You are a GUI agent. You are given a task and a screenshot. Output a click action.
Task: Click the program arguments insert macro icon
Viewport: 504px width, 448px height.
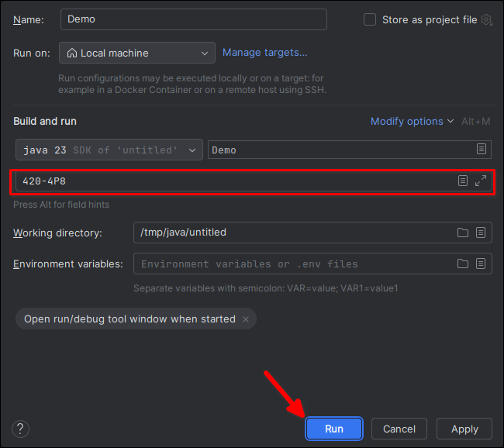463,181
